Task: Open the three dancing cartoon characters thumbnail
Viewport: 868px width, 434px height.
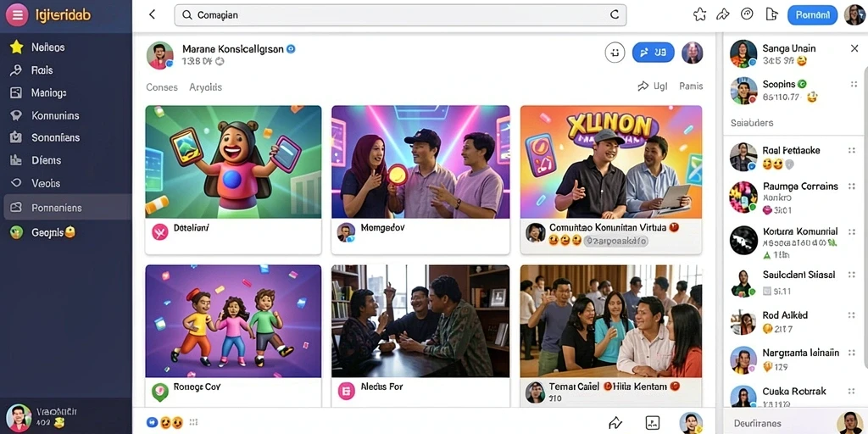Action: (233, 321)
